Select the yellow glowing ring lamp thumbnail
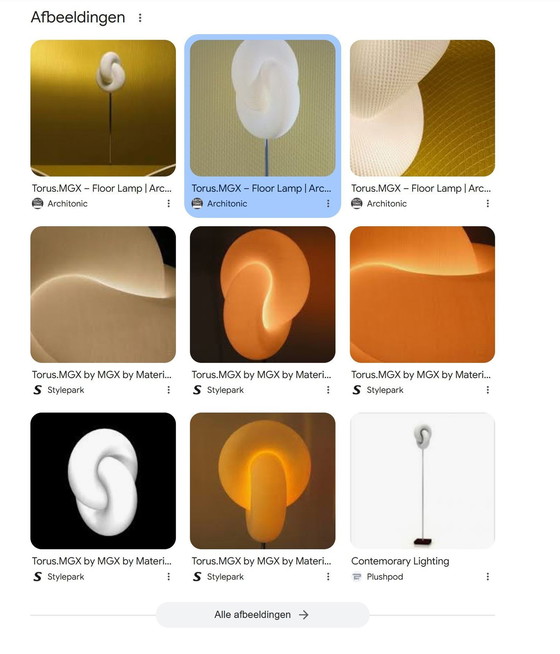560x654 pixels. [x=263, y=480]
